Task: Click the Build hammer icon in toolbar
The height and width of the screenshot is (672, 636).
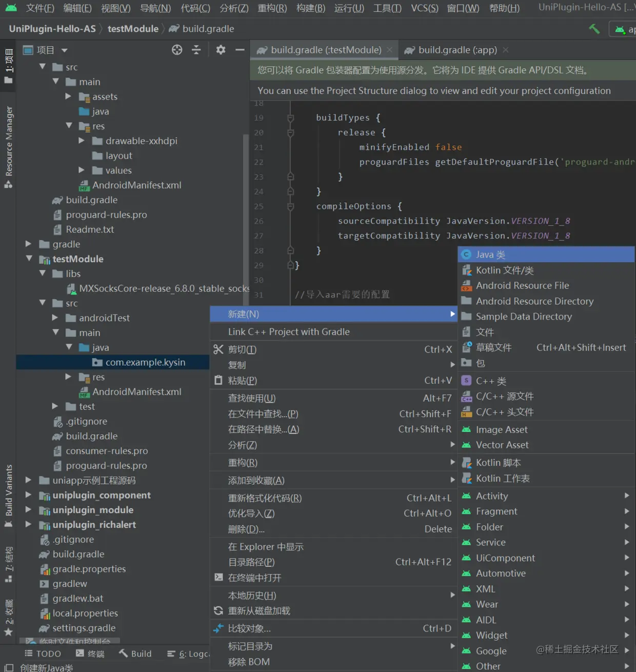Action: pyautogui.click(x=594, y=29)
